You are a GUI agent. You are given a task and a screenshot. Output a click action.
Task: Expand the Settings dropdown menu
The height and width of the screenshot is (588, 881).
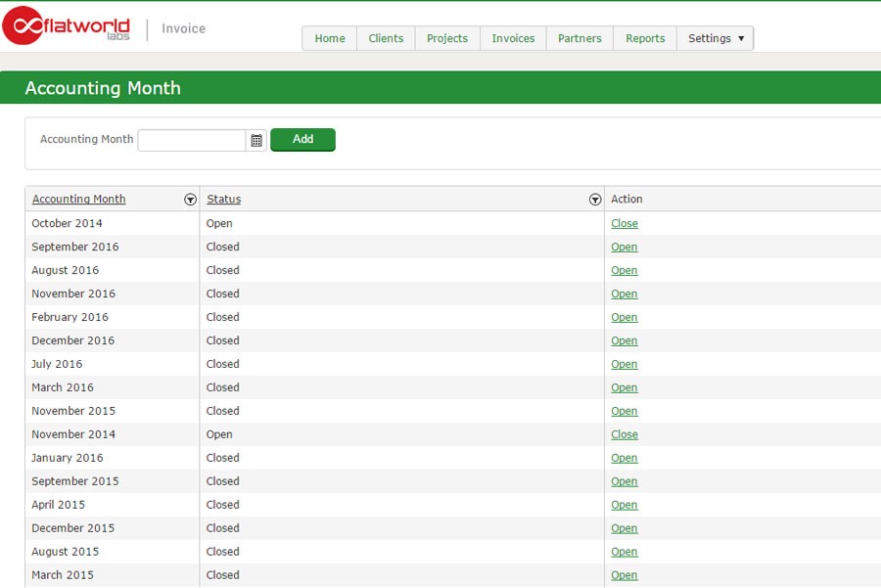(715, 38)
